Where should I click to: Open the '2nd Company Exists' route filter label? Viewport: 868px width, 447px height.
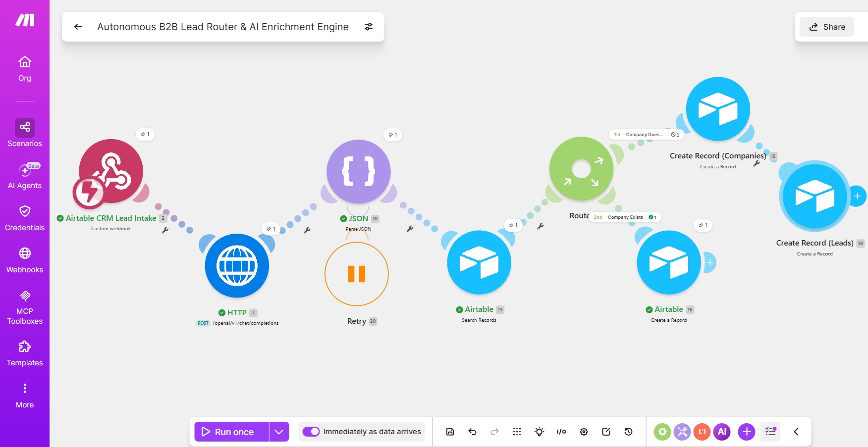(x=625, y=217)
